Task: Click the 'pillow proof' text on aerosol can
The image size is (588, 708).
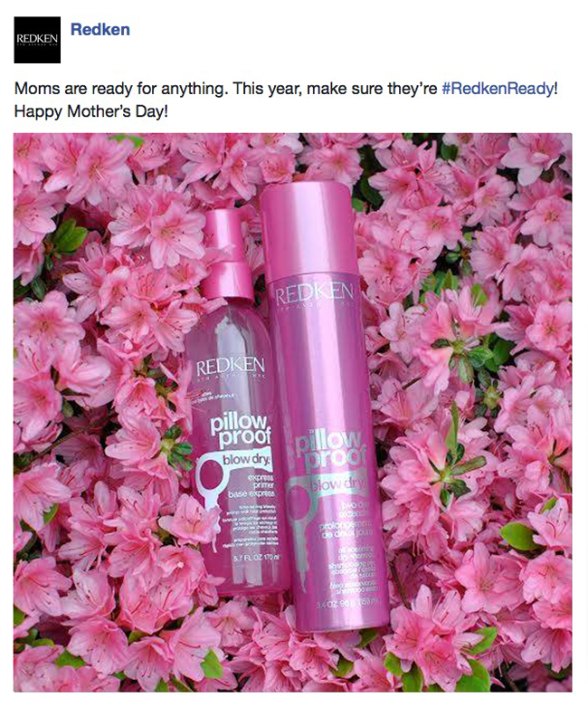Action: 331,450
